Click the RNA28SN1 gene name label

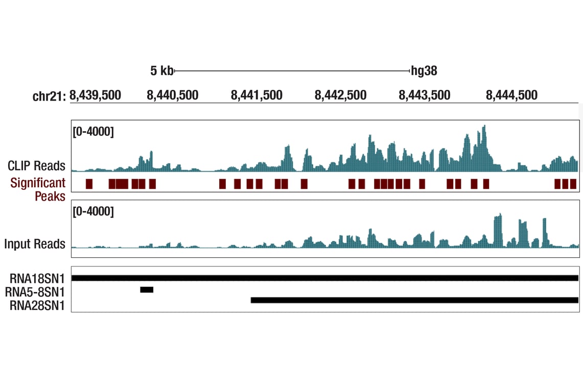37,305
